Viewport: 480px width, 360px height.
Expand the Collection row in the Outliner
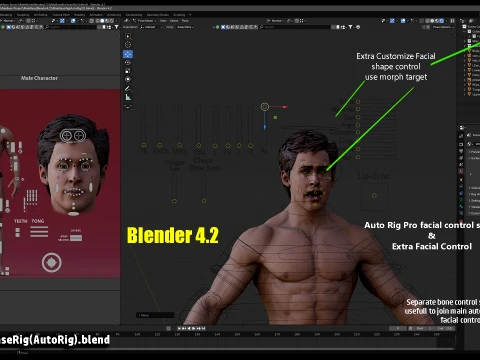pos(464,31)
